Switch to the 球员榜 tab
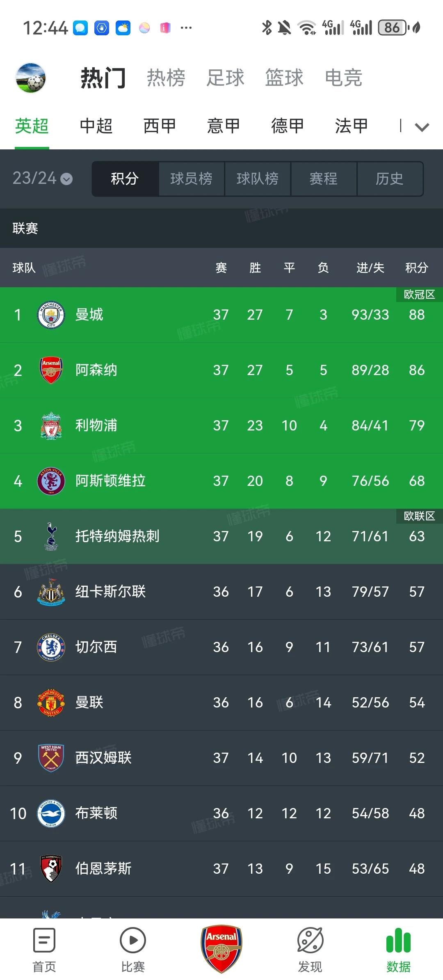The image size is (443, 980). pyautogui.click(x=191, y=178)
